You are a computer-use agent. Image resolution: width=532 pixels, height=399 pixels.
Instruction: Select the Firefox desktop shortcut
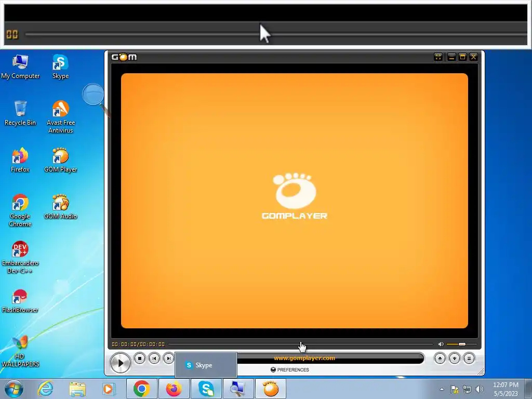(20, 160)
